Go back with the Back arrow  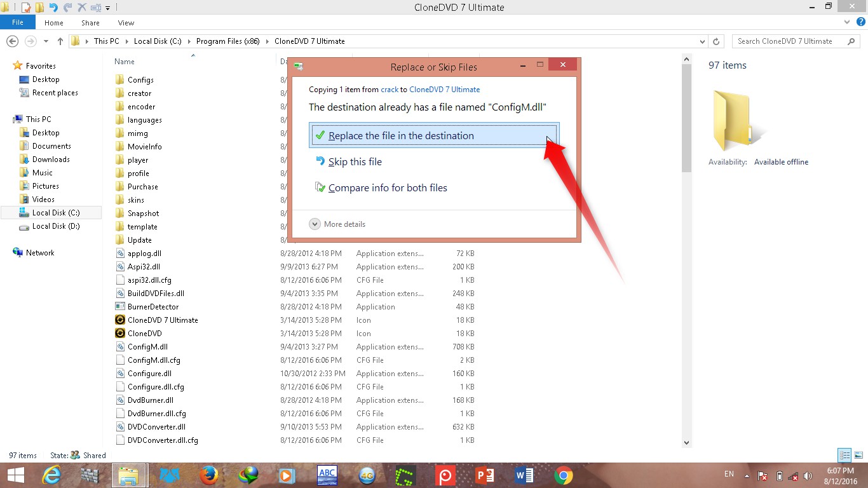12,41
